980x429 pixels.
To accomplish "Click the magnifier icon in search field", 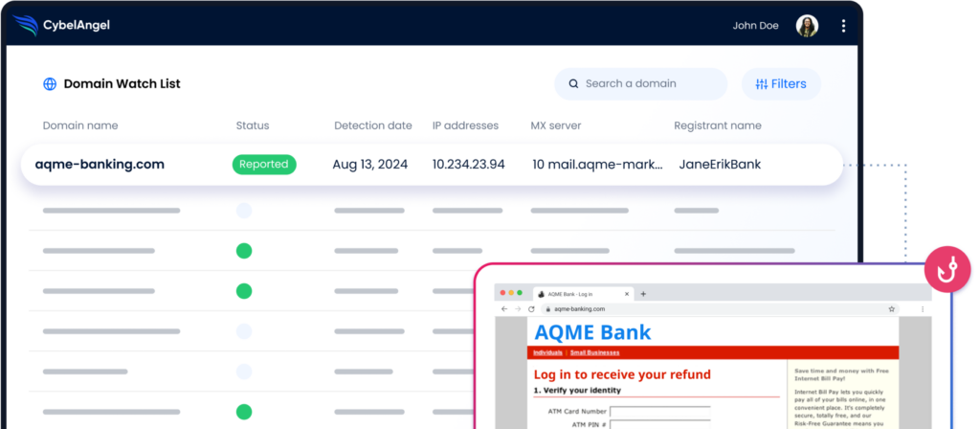I will [573, 84].
